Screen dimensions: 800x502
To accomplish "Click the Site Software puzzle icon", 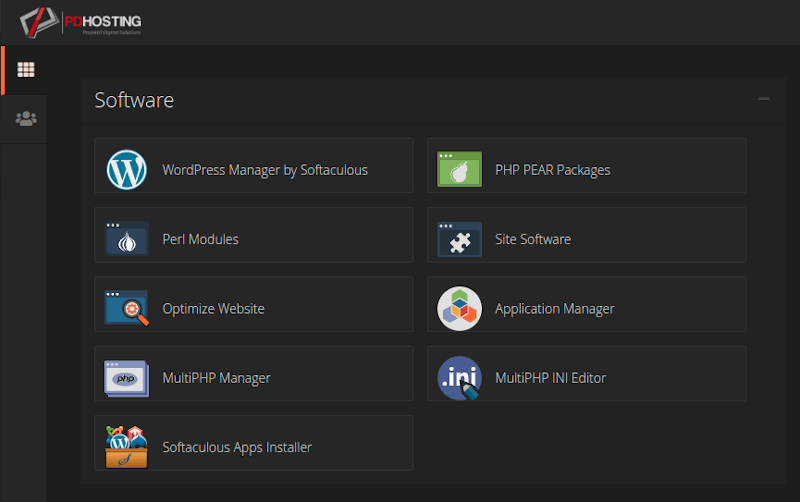I will [x=459, y=239].
